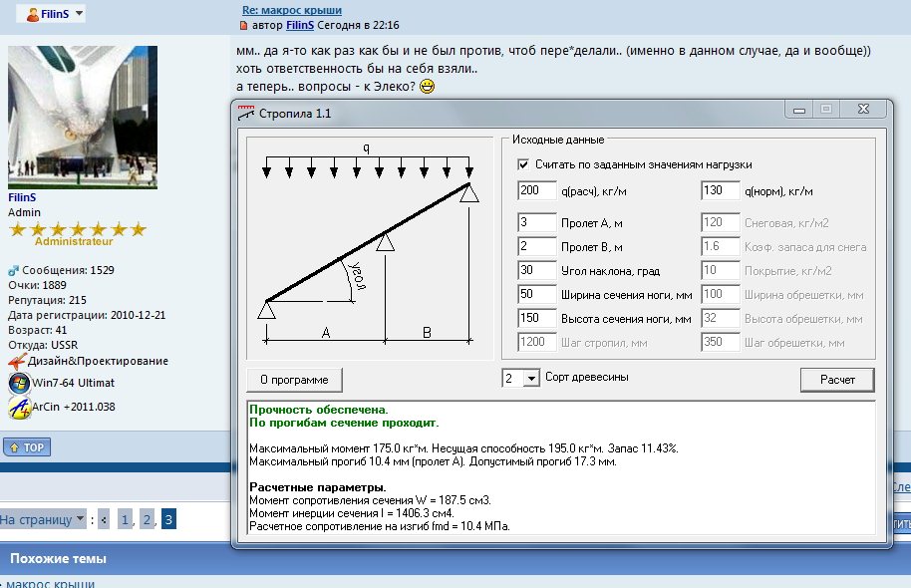The image size is (911, 588).
Task: Click the TOP button
Action: 27,447
